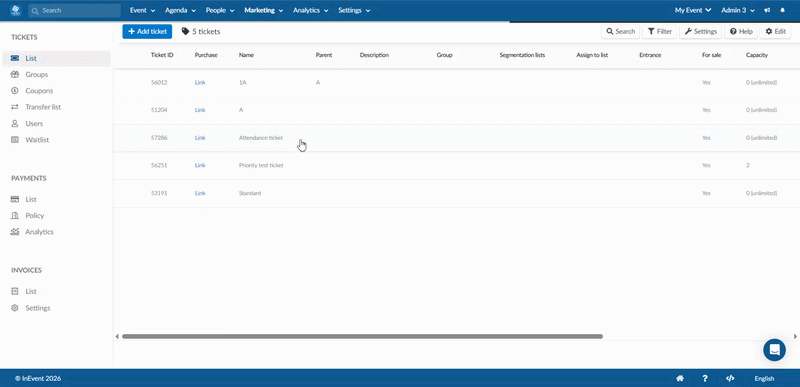Open Policy under Payments
The width and height of the screenshot is (800, 387).
coord(35,216)
